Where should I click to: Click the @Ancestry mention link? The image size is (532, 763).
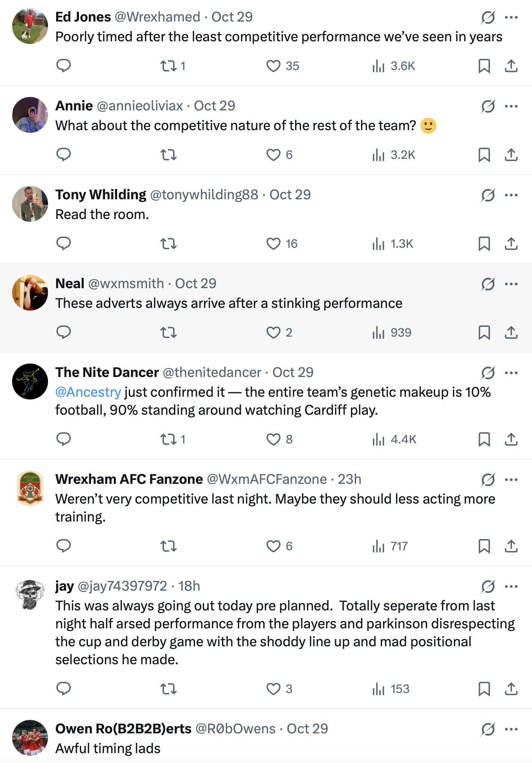pos(88,392)
